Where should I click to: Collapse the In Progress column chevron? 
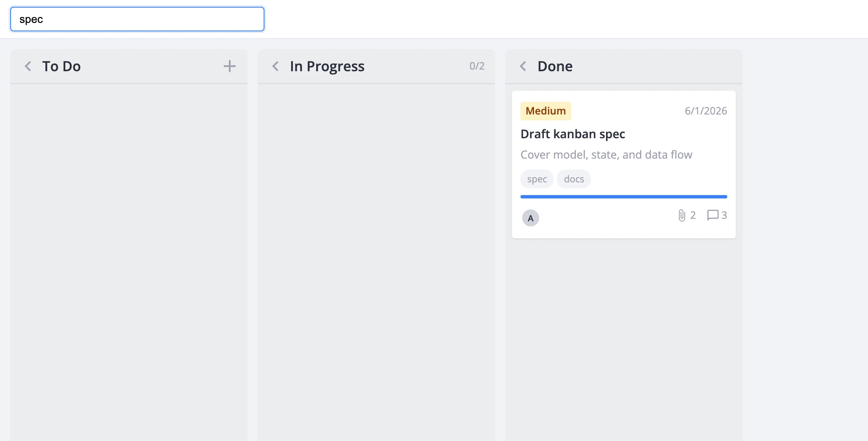[x=275, y=66]
